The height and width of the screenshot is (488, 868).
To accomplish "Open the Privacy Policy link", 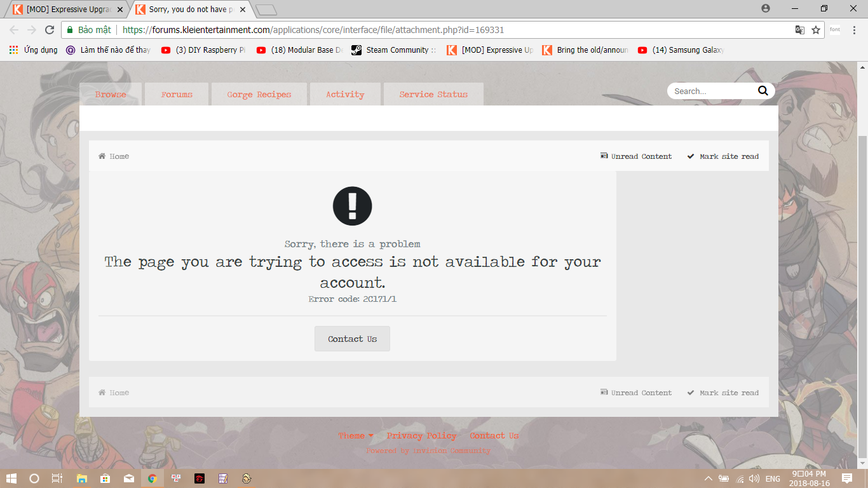I will 421,436.
